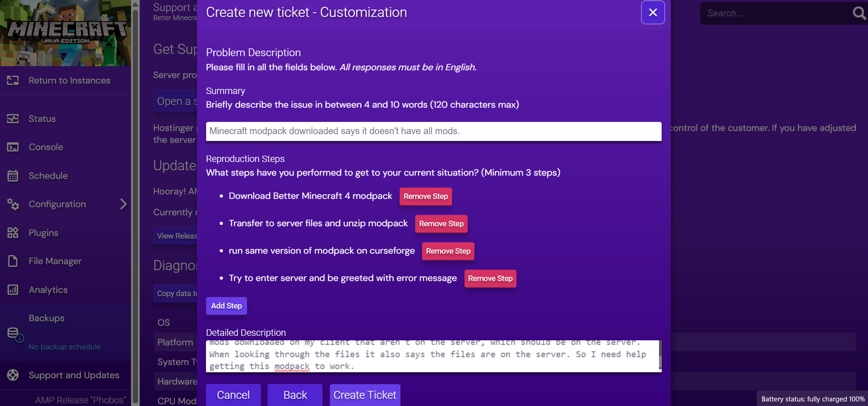Screen dimensions: 868x406
Task: Click the Configuration gears icon
Action: tap(13, 204)
